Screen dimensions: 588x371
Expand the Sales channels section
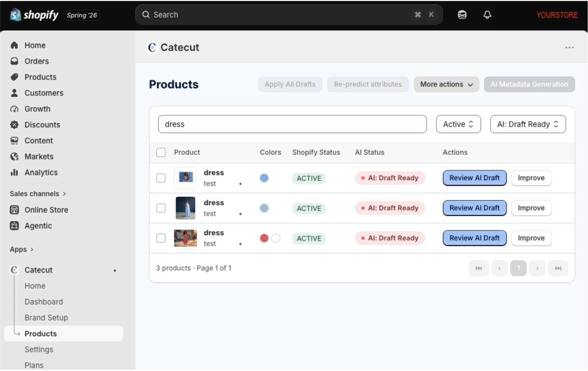coord(38,194)
